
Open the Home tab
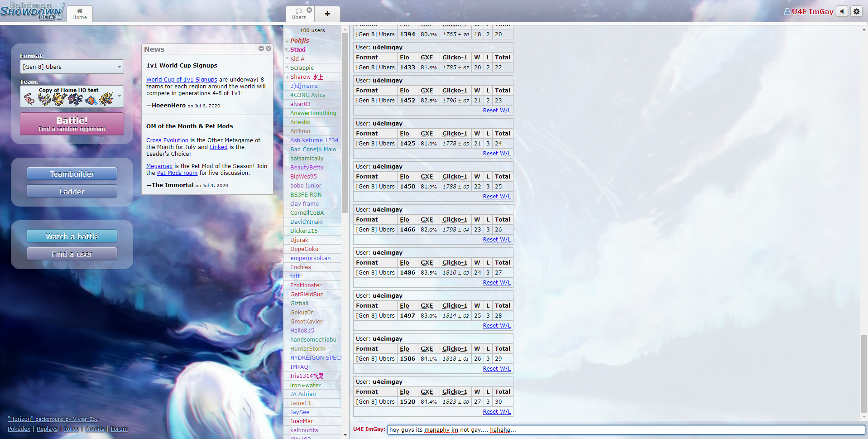(x=80, y=14)
